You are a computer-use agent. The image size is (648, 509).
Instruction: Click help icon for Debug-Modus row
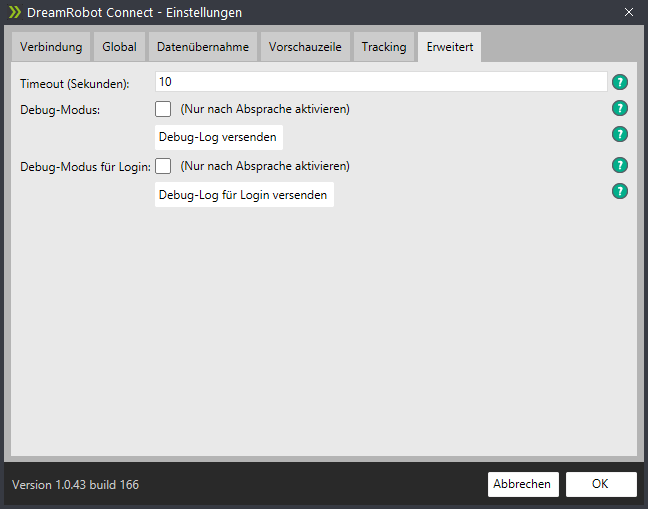pyautogui.click(x=619, y=108)
